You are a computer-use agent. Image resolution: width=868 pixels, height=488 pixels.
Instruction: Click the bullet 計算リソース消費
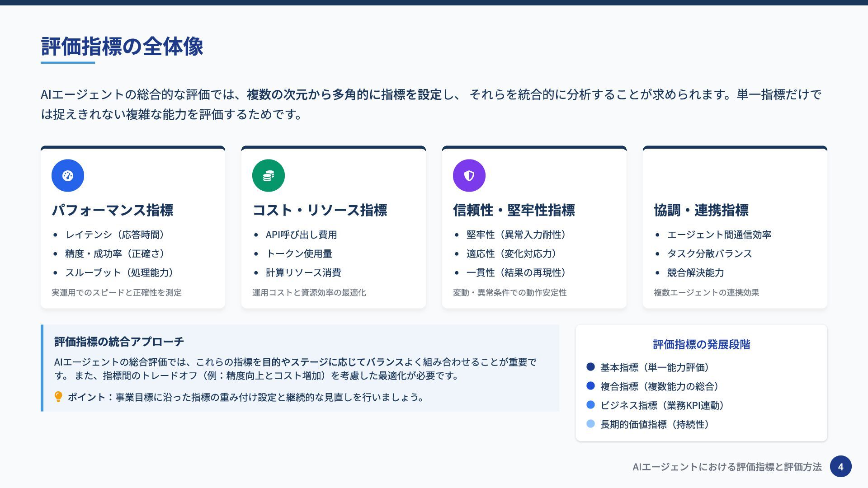[304, 272]
